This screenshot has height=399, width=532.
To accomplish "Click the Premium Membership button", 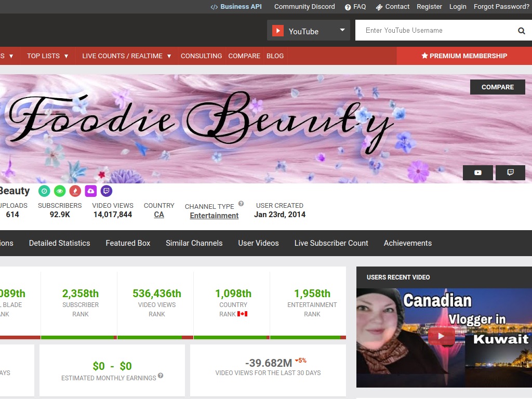I will click(x=464, y=56).
